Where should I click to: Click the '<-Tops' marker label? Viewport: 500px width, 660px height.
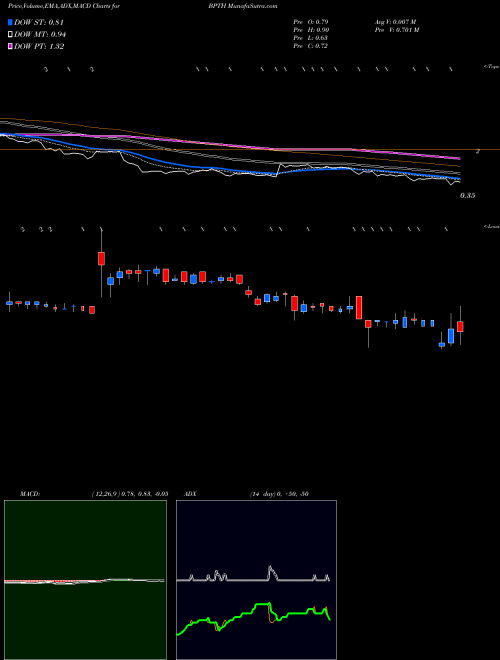pyautogui.click(x=492, y=67)
